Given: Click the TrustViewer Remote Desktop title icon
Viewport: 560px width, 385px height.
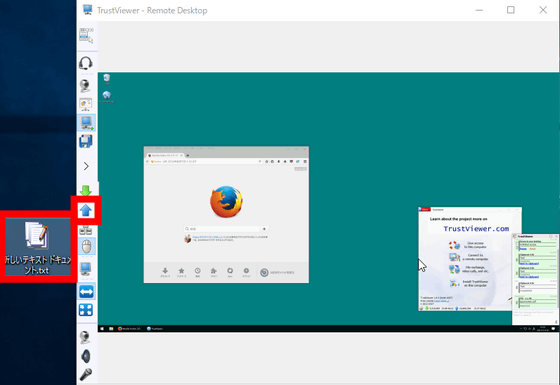Looking at the screenshot, I should pyautogui.click(x=88, y=10).
